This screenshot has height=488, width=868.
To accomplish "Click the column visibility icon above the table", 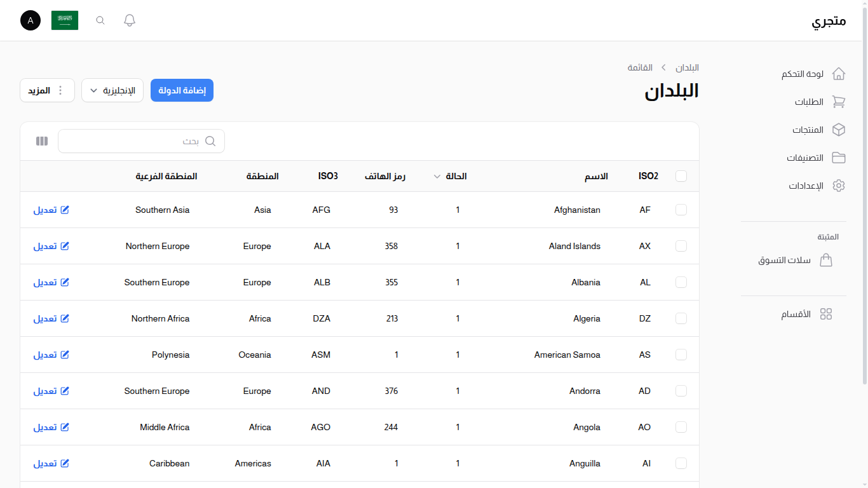I will (41, 140).
